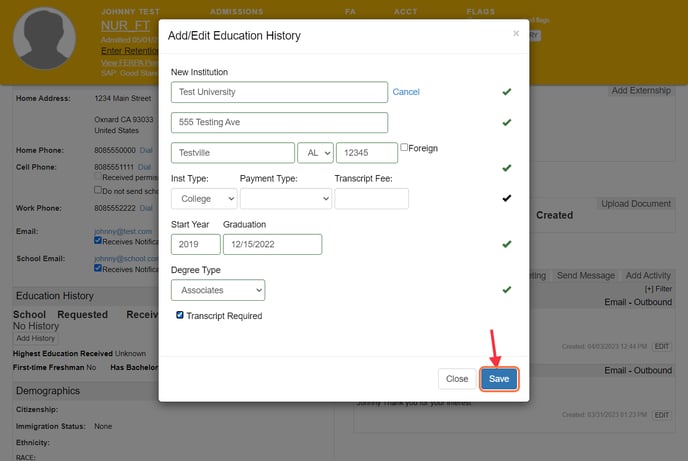Click the Start Year field
Image resolution: width=688 pixels, height=461 pixels.
point(195,244)
